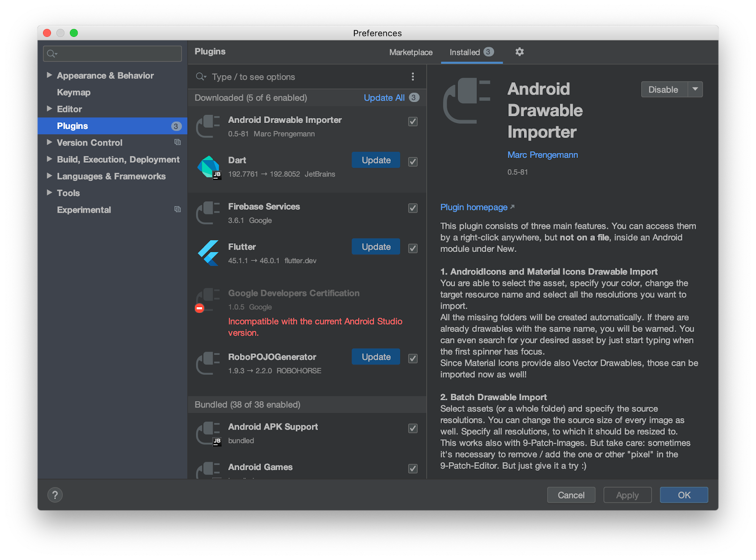Switch to the Marketplace tab

tap(411, 52)
